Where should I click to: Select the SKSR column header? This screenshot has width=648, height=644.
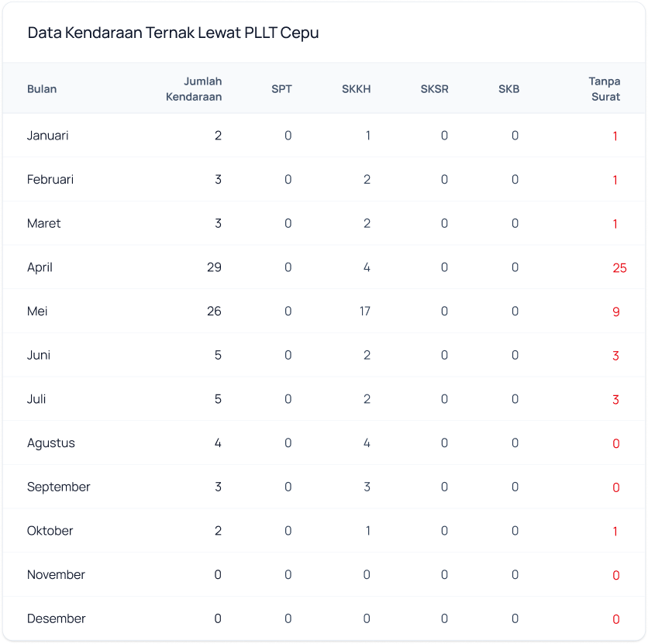point(434,88)
